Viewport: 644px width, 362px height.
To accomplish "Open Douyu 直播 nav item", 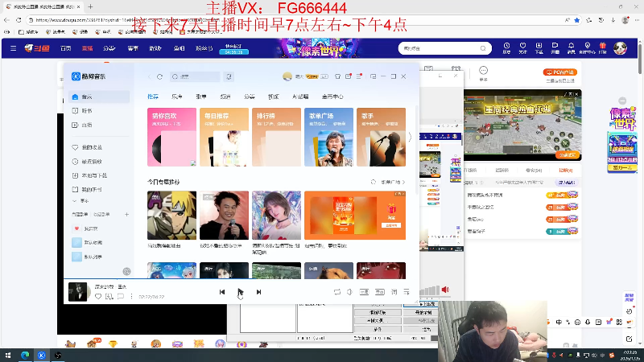I will point(87,48).
